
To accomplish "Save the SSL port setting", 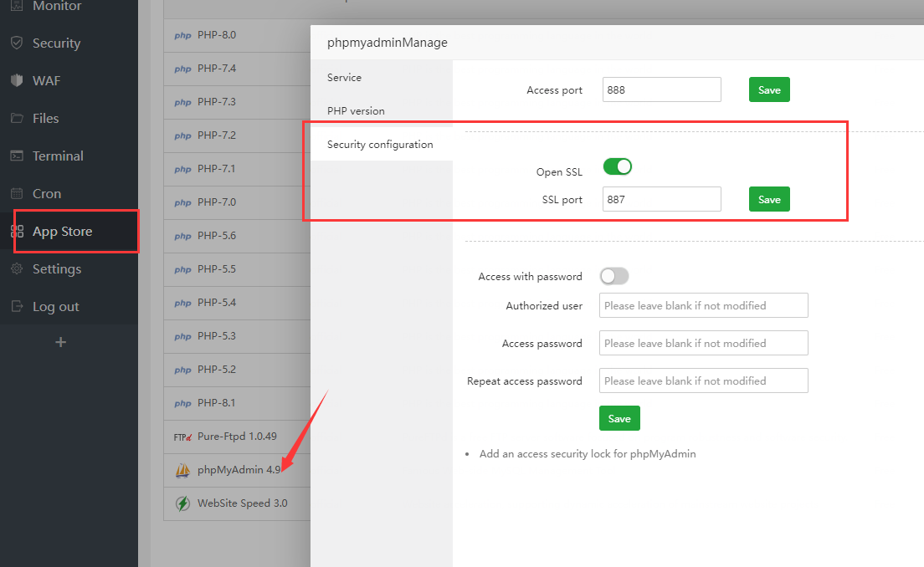I will pos(769,200).
